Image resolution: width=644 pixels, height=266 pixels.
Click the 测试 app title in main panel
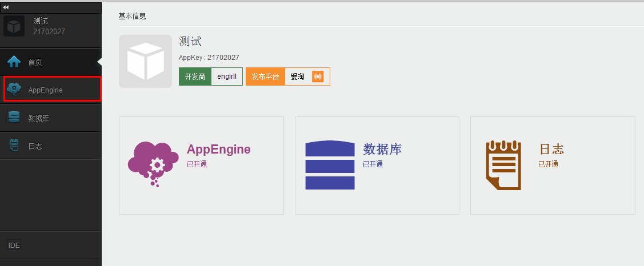(x=190, y=41)
